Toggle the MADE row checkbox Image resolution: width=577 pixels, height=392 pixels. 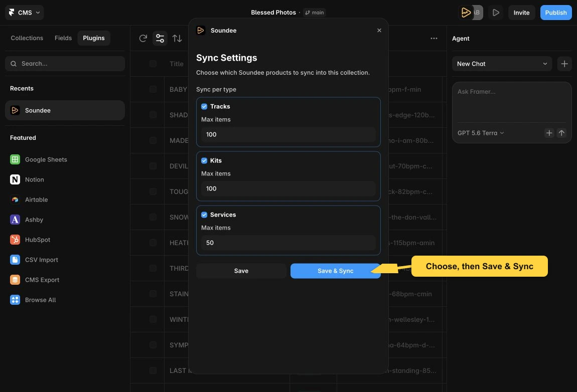[153, 140]
